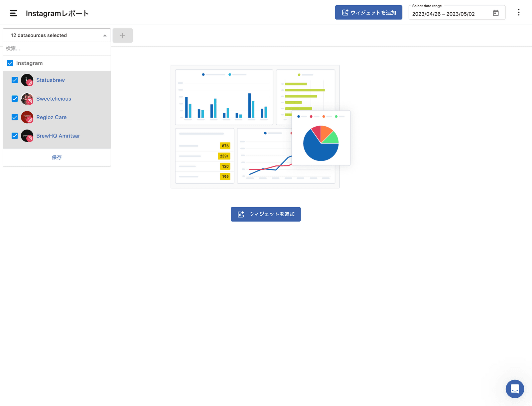This screenshot has height=406, width=532.
Task: Click the BrewHQ Amritsar profile avatar
Action: [x=27, y=136]
